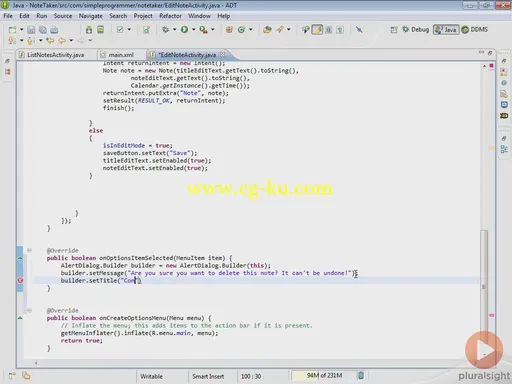Click the heap status 94M of 231M bar

click(x=323, y=376)
